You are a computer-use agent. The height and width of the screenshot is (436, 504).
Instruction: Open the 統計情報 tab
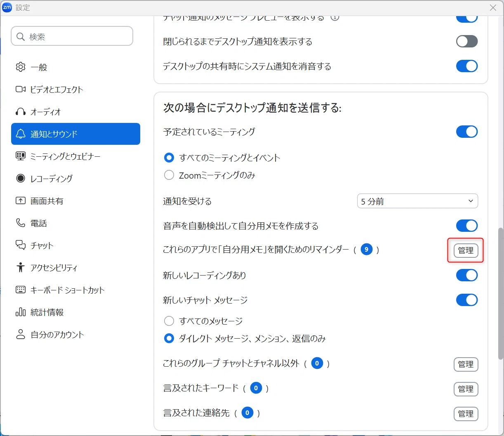(x=75, y=312)
